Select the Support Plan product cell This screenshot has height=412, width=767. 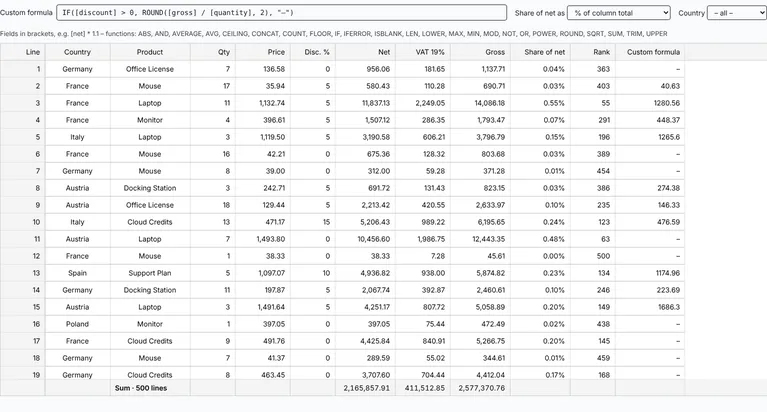[150, 273]
